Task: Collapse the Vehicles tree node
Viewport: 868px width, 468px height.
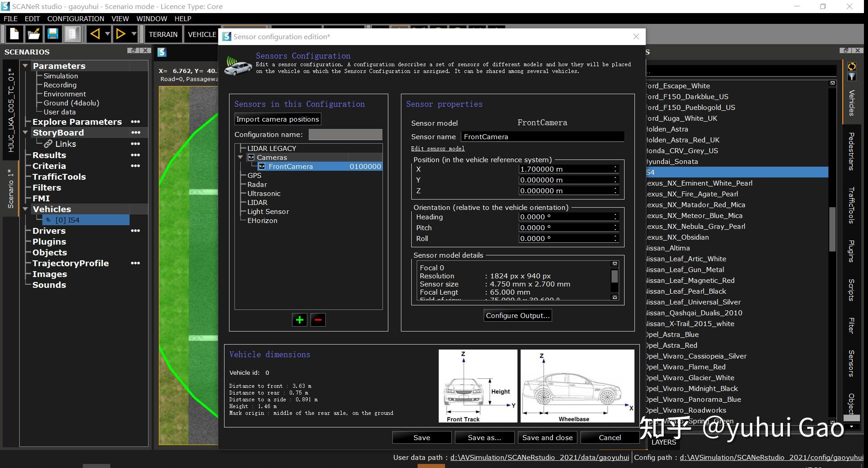Action: 26,209
